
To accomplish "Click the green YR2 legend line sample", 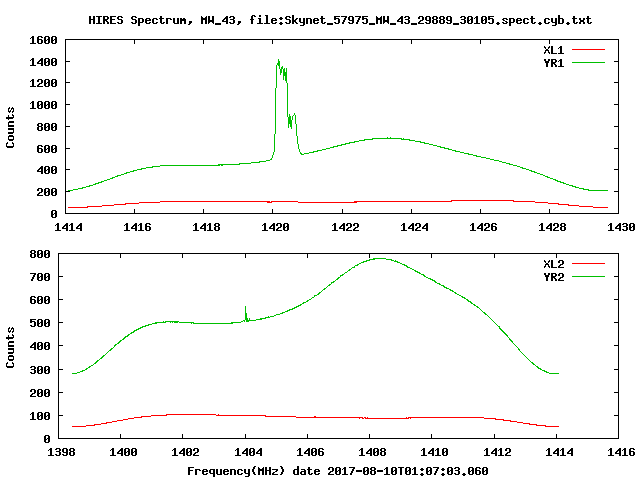I will 588,277.
